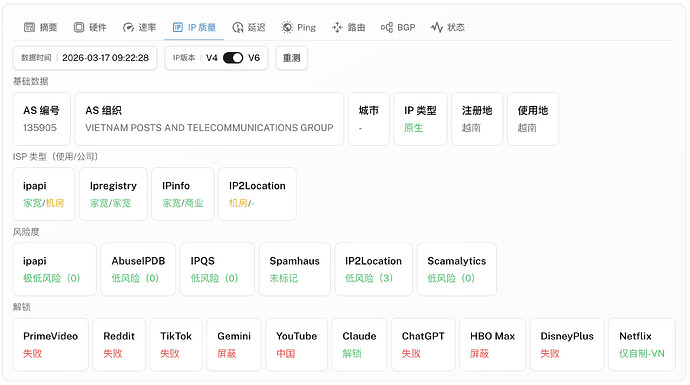The height and width of the screenshot is (385, 690).
Task: Click the IP quality tab icon
Action: tap(177, 27)
